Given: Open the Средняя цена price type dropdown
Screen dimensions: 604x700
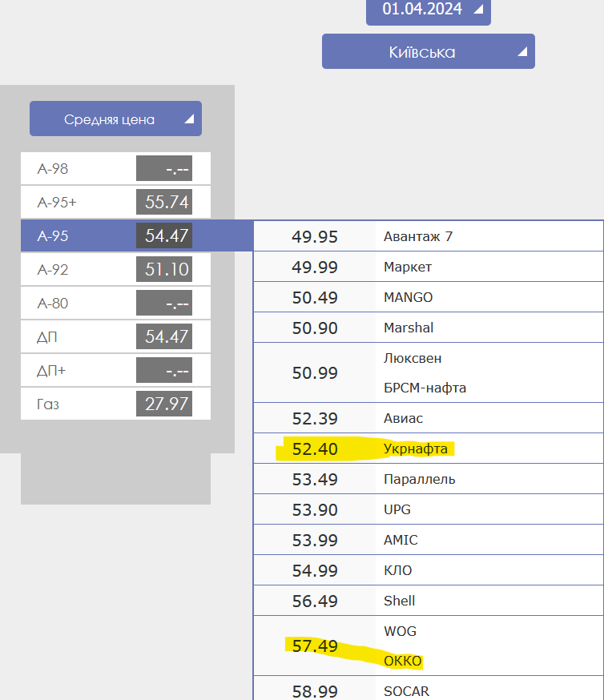Looking at the screenshot, I should click(x=115, y=119).
